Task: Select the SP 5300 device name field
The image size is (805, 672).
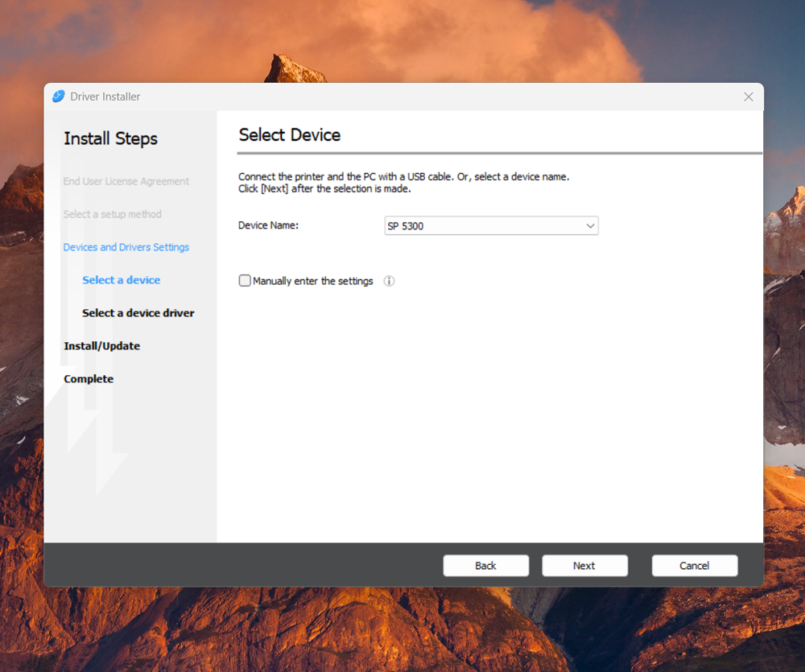Action: 491,226
